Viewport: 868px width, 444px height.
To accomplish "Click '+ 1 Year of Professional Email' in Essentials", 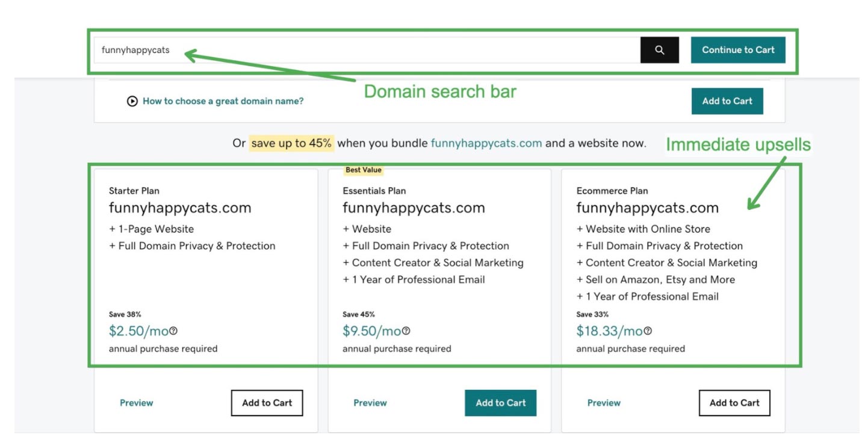I will pos(414,280).
